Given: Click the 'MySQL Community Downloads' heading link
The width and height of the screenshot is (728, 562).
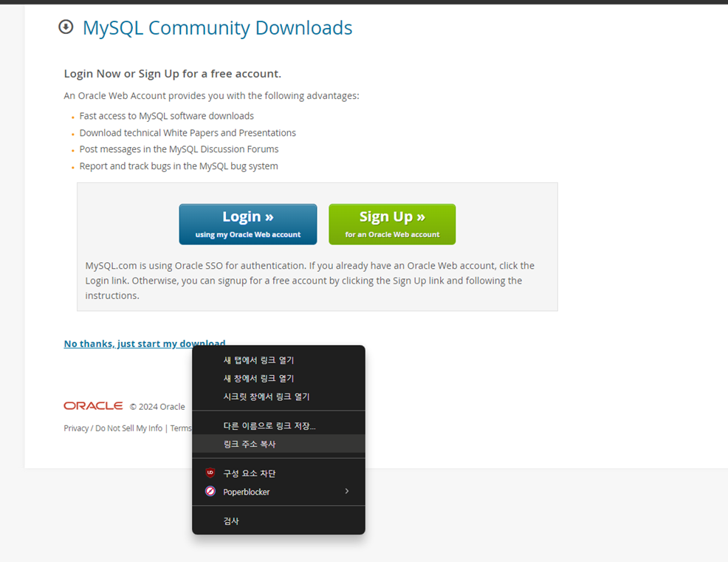Looking at the screenshot, I should click(217, 28).
